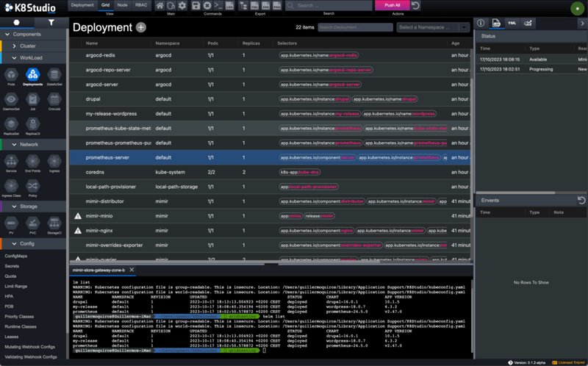Click the Search Deployment input field

tap(354, 27)
